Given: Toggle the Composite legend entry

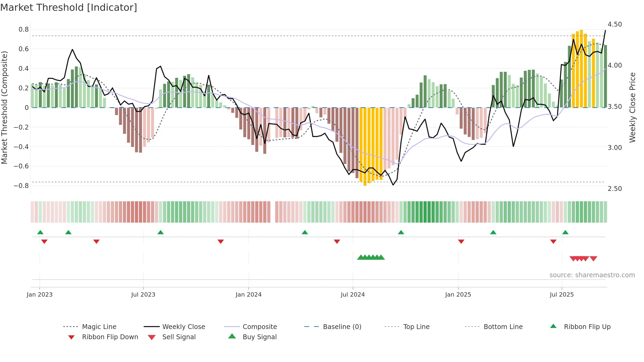Looking at the screenshot, I should pyautogui.click(x=250, y=327).
